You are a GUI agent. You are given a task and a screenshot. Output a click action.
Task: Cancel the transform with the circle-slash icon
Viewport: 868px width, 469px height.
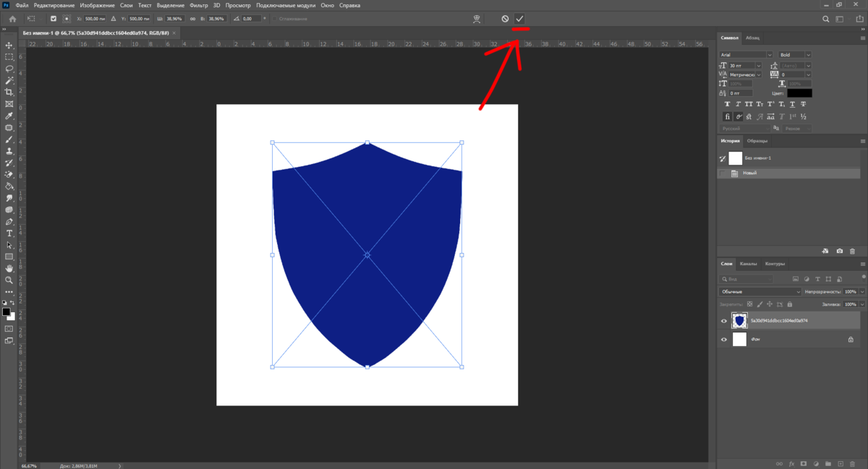(x=505, y=18)
